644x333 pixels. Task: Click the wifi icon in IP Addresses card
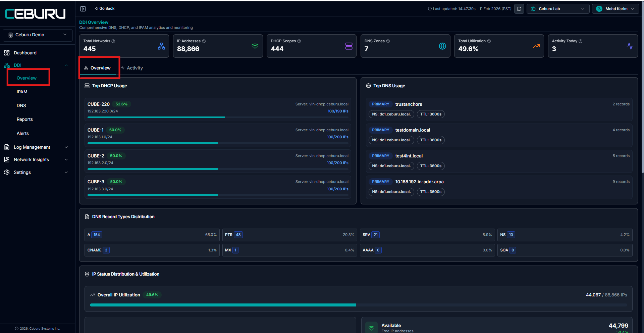coord(255,46)
